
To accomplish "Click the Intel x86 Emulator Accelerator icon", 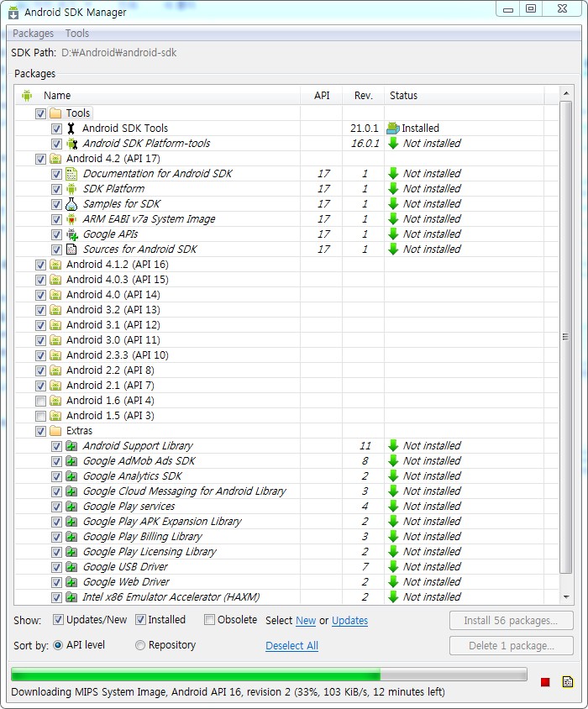I will click(71, 597).
